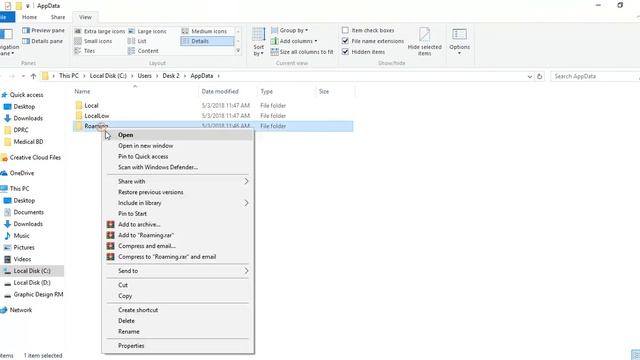Toggle File name extensions checkbox
Viewport: 640px width, 360px height.
coord(345,41)
